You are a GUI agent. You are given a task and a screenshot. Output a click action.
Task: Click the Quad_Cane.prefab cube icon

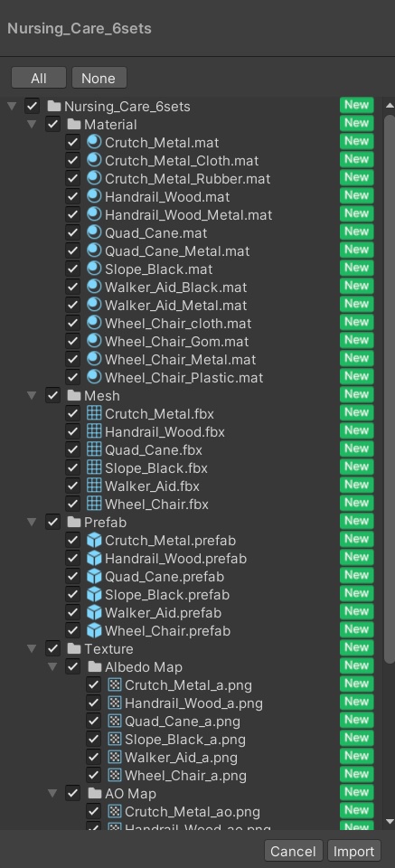(95, 576)
